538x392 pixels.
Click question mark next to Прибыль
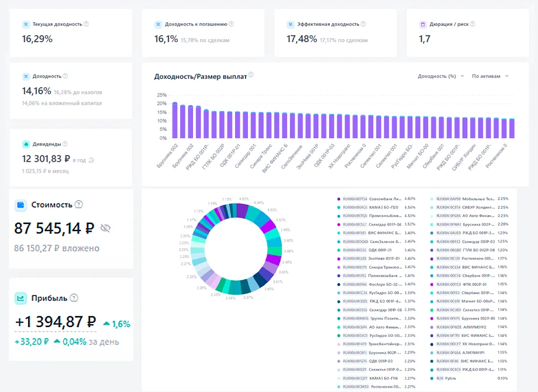pyautogui.click(x=74, y=298)
